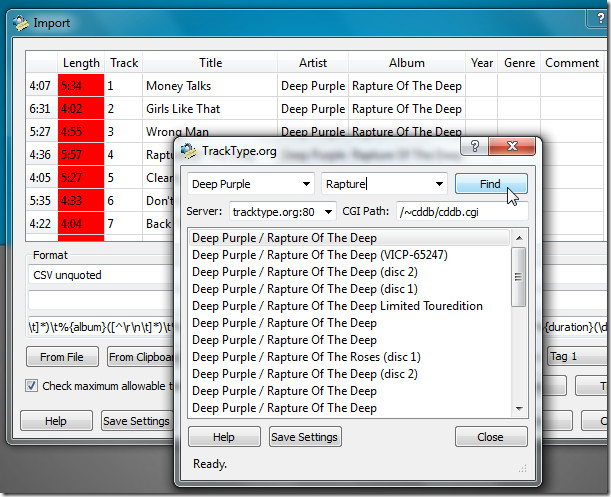Click the help question mark in Import window title bar
The width and height of the screenshot is (611, 497).
point(600,18)
